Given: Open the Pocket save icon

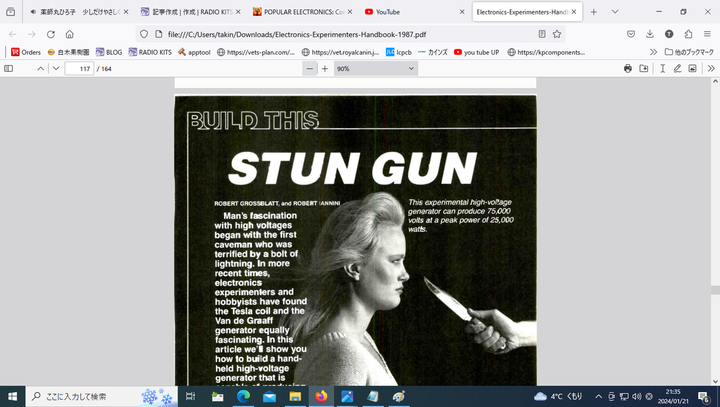Looking at the screenshot, I should click(x=631, y=34).
